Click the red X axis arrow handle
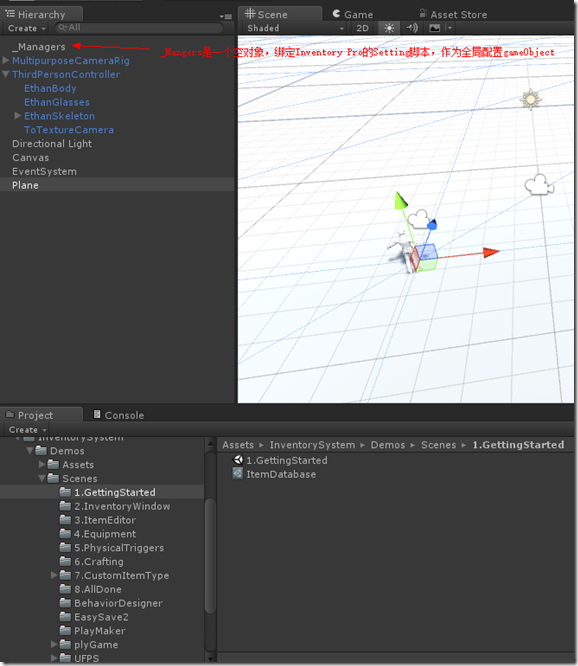This screenshot has height=666, width=578. 491,253
